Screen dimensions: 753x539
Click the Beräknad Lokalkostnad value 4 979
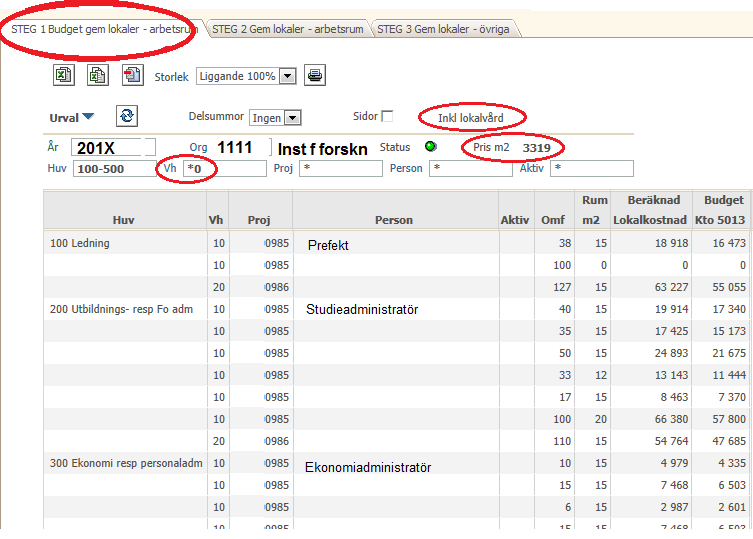(x=674, y=463)
